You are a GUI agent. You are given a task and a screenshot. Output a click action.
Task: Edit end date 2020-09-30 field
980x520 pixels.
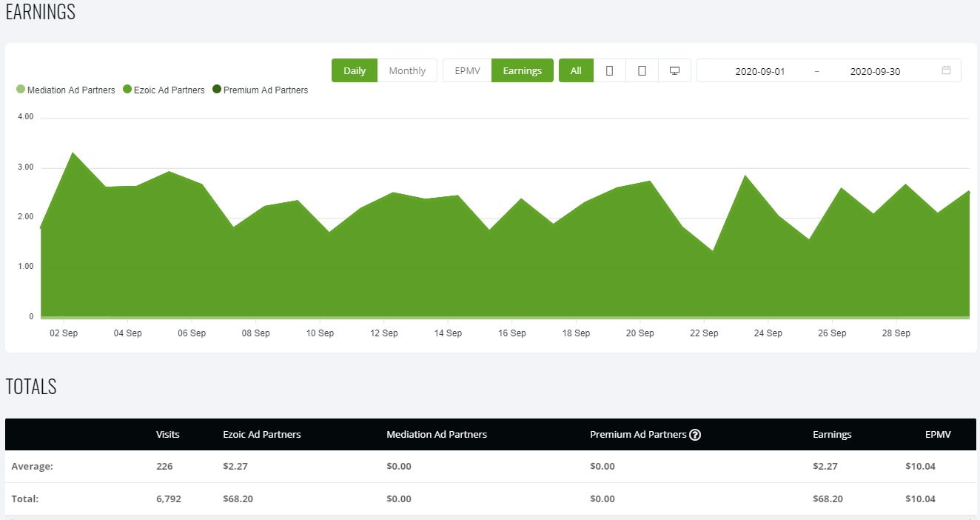(x=875, y=71)
